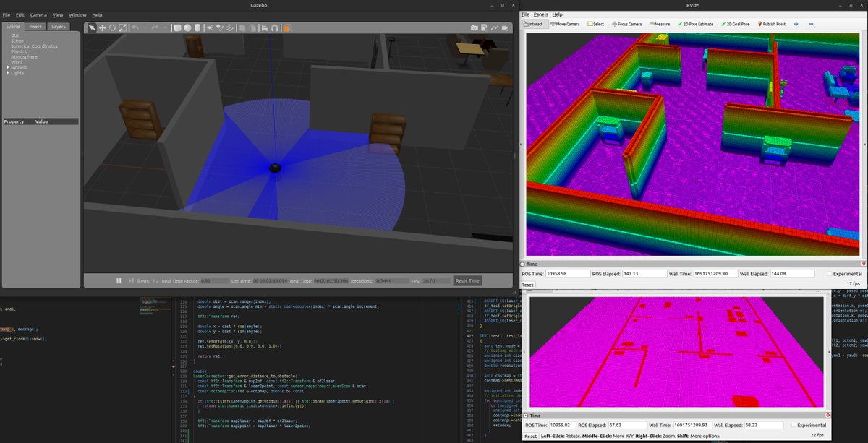868x443 pixels.
Task: Expand the Models tree node
Action: (x=8, y=67)
